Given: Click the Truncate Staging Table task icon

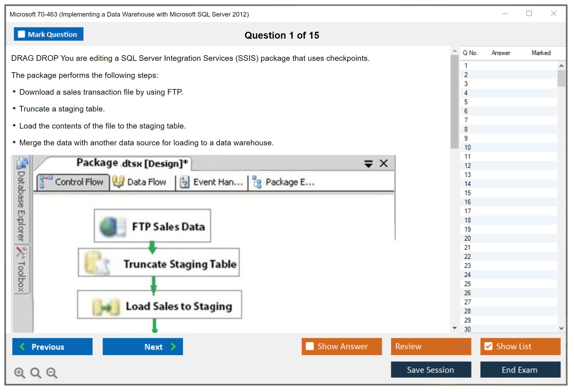Looking at the screenshot, I should coord(97,263).
